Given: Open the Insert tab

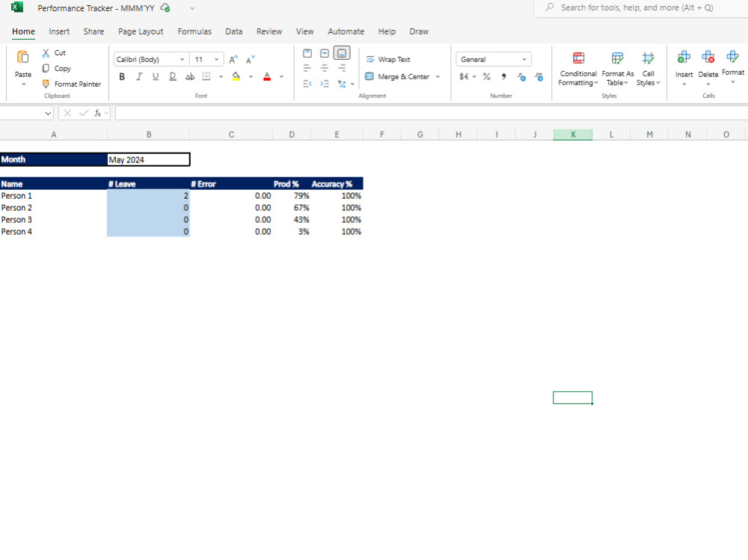Looking at the screenshot, I should (59, 31).
